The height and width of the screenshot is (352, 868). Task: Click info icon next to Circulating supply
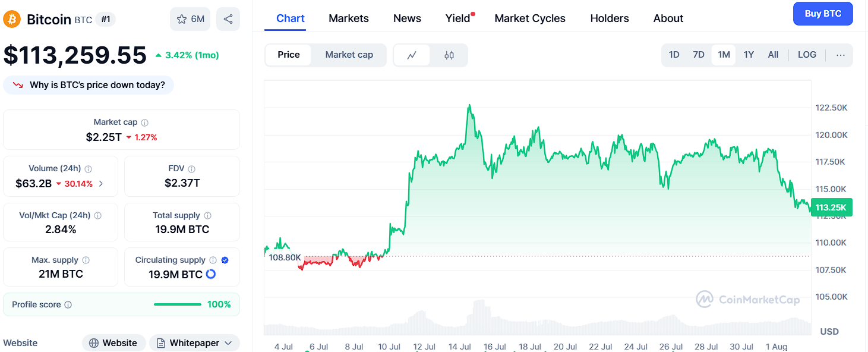pos(213,260)
